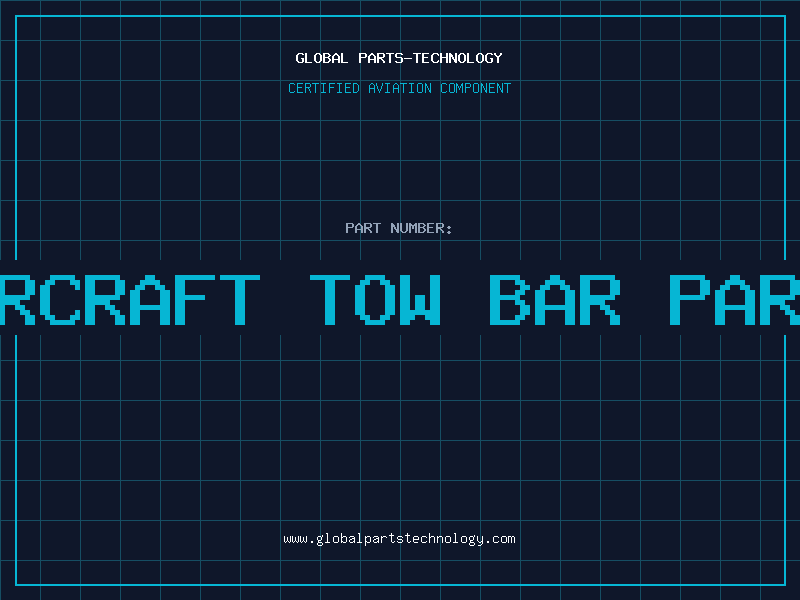Click the letter T in the banner's TOW

(x=330, y=300)
